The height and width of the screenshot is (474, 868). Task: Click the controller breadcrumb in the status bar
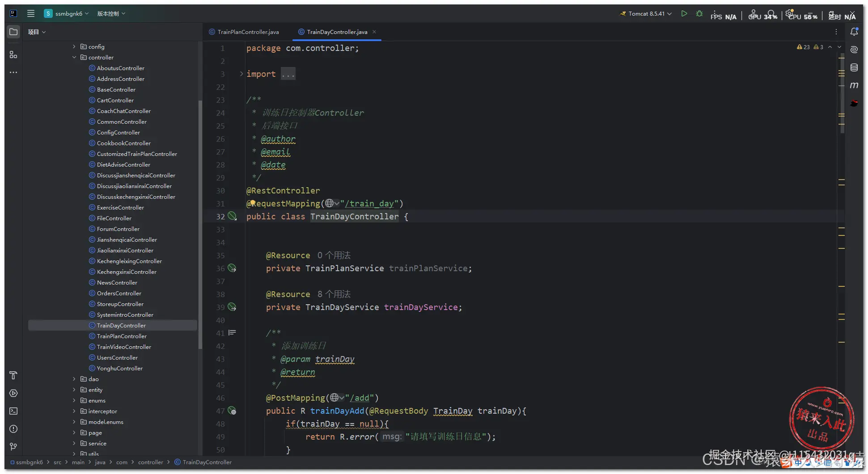[x=150, y=462]
